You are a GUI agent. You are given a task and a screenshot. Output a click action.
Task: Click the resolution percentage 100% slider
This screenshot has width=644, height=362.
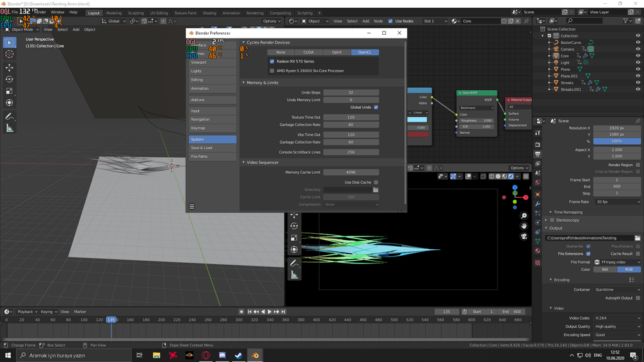point(617,141)
